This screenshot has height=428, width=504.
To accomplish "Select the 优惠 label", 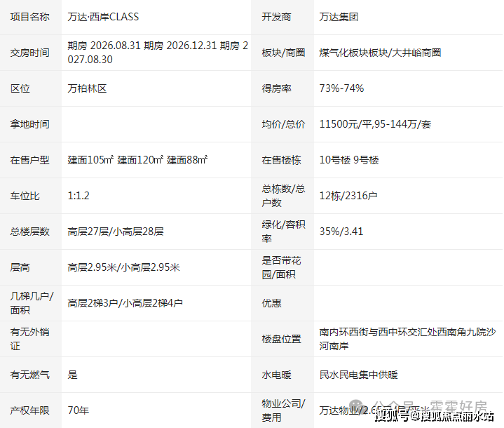I will [x=271, y=303].
